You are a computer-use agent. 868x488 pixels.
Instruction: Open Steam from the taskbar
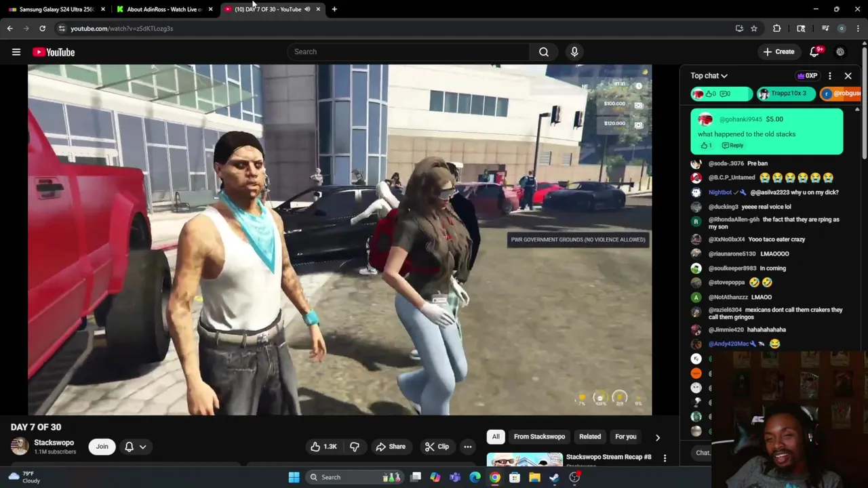click(554, 477)
